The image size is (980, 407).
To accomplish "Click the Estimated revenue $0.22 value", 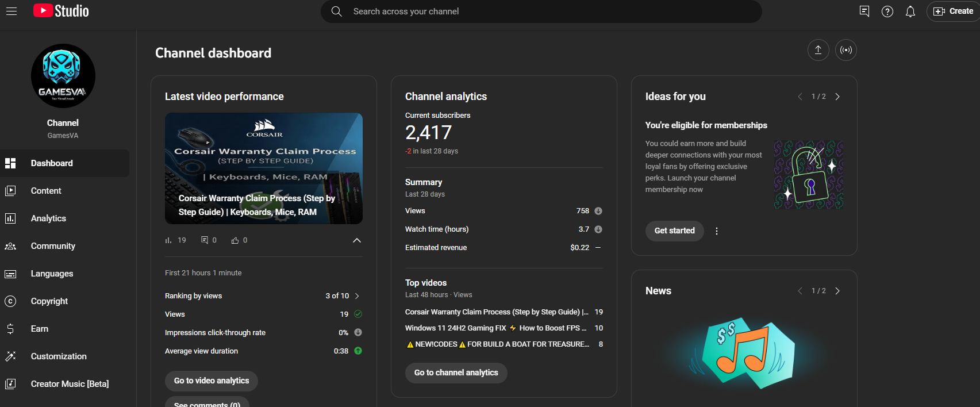I will click(x=580, y=248).
